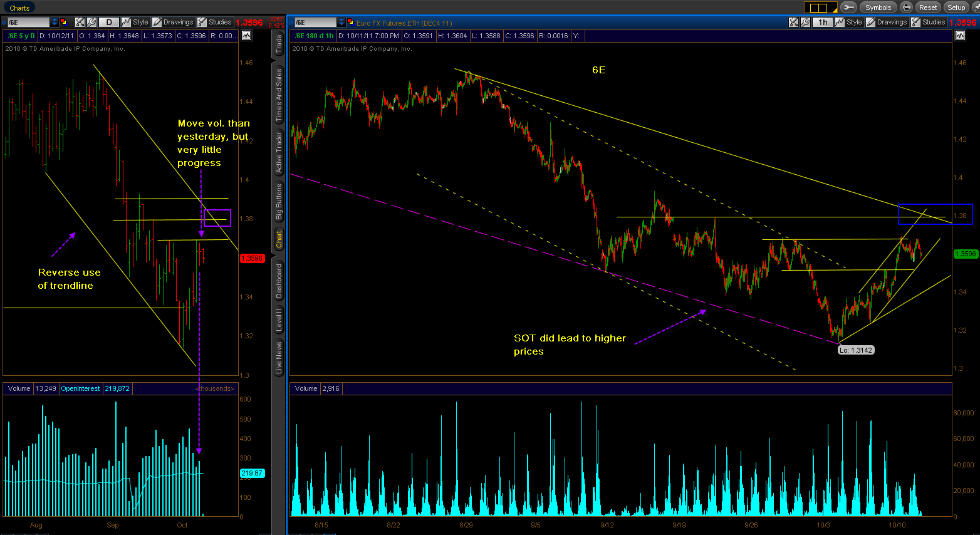Click the right chart 1h timeframe button

(x=822, y=22)
